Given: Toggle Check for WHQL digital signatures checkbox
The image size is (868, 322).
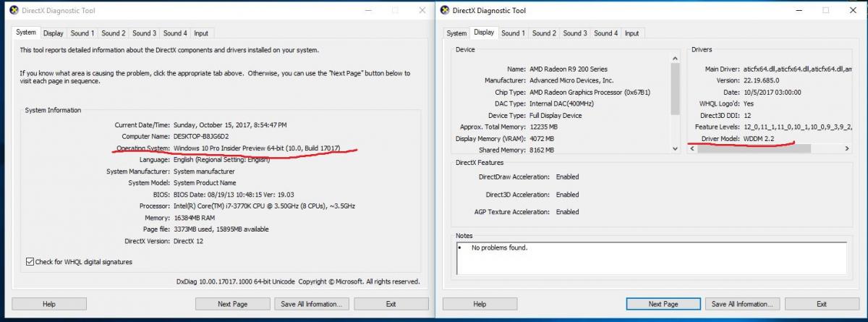Looking at the screenshot, I should tap(30, 262).
